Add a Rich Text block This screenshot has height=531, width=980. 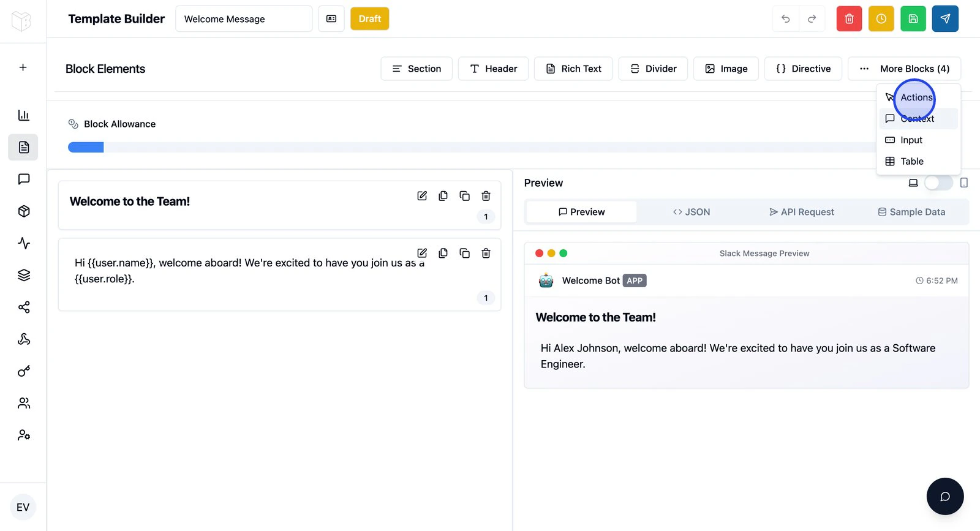(x=573, y=69)
